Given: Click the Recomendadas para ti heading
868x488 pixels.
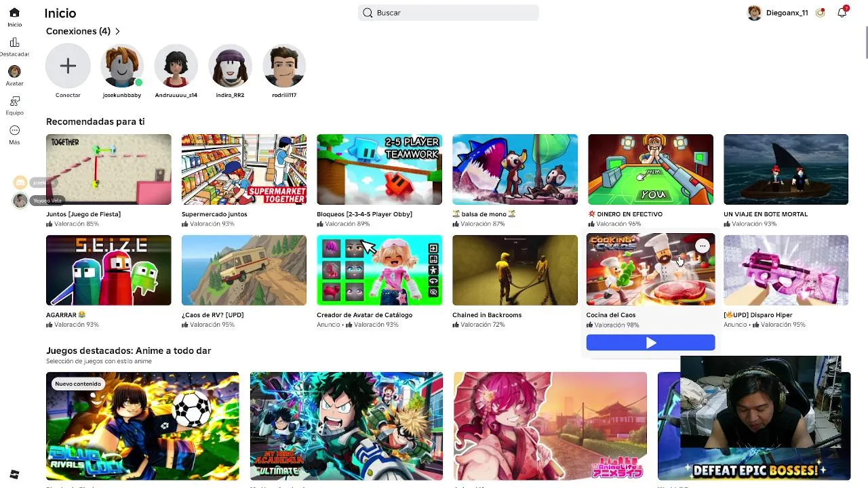Looking at the screenshot, I should click(x=95, y=121).
